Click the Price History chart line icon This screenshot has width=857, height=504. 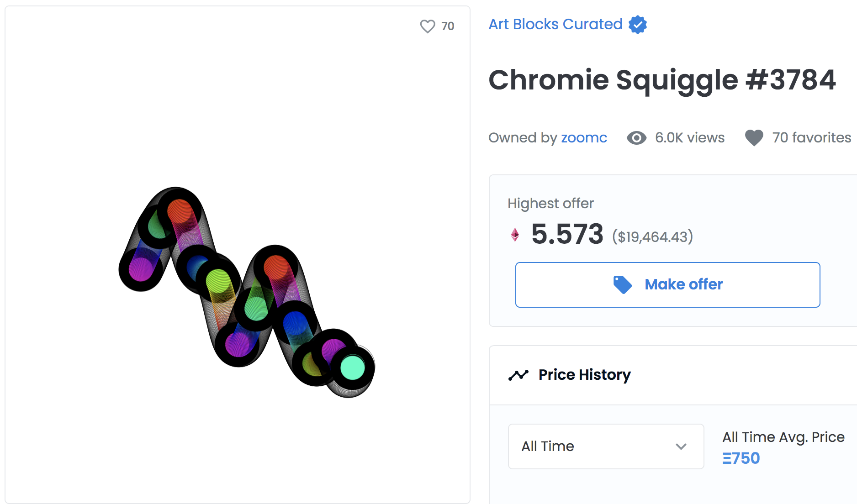coord(518,375)
